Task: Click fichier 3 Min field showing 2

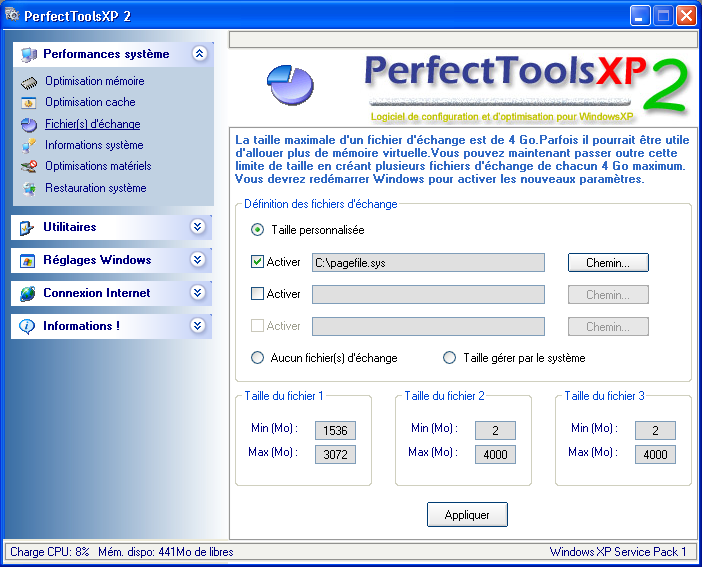Action: pyautogui.click(x=655, y=430)
